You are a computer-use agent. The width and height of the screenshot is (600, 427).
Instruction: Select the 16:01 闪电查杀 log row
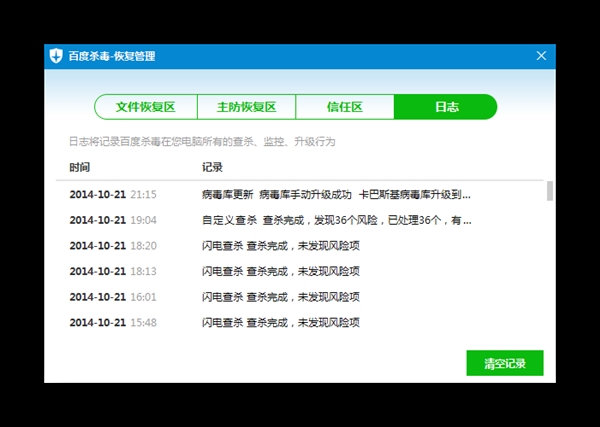tap(300, 297)
